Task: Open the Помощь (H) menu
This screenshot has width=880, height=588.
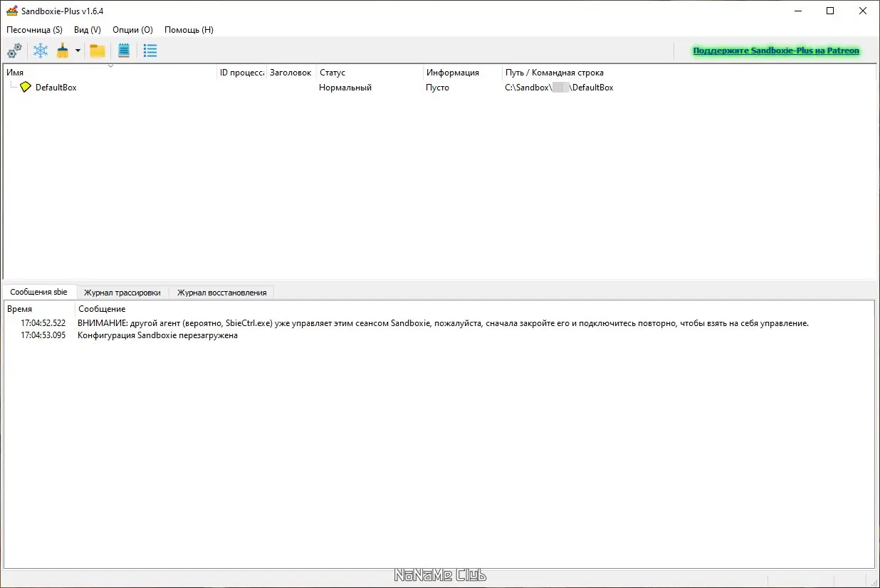Action: (x=189, y=30)
